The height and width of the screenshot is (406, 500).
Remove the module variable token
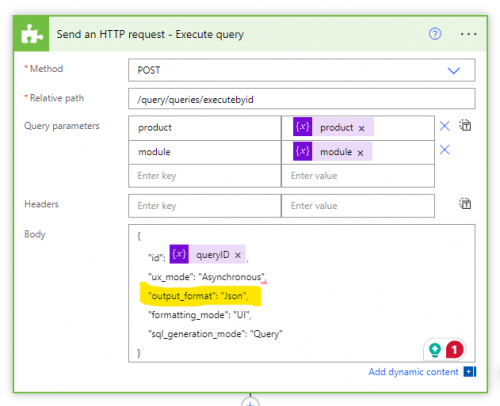tap(360, 153)
